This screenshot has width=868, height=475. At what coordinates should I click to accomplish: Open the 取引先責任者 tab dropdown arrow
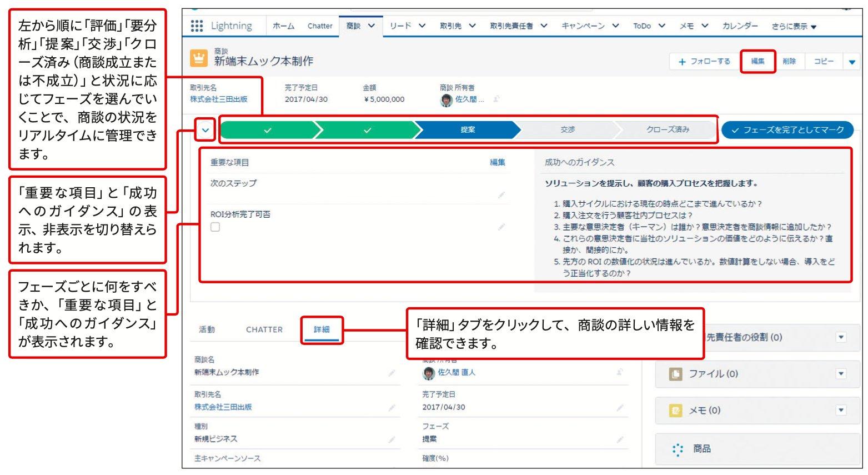544,26
